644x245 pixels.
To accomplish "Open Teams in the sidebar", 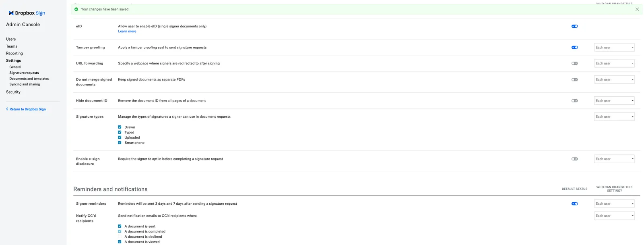I will (x=12, y=46).
